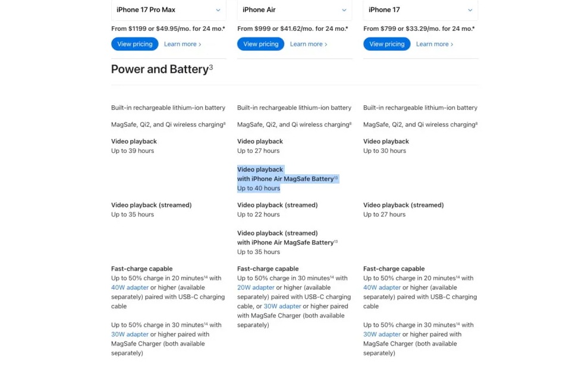Image resolution: width=588 pixels, height=374 pixels.
Task: Open the iPhone 17 model dropdown
Action: (420, 10)
